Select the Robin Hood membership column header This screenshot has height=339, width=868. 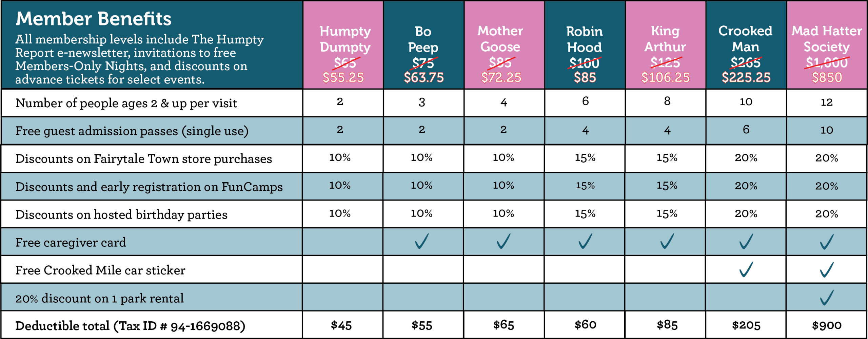(x=585, y=45)
